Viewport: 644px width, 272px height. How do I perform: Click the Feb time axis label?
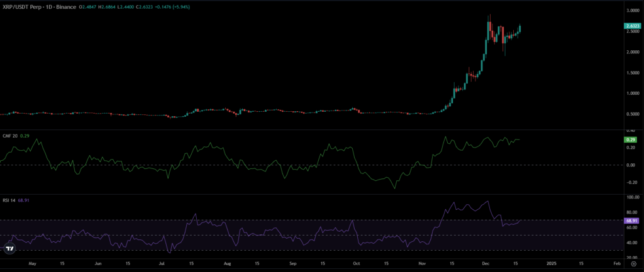click(618, 263)
